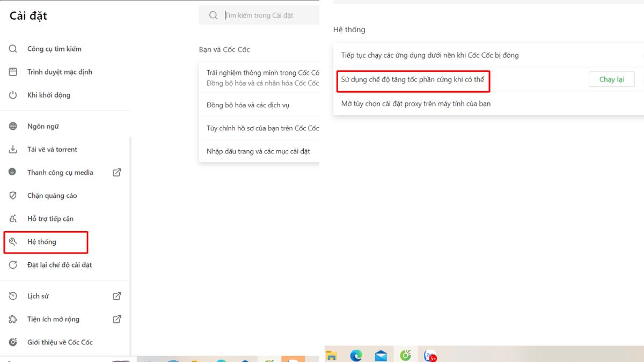Click the globe icon next to Ngôn ngữ
The height and width of the screenshot is (362, 644).
13,127
